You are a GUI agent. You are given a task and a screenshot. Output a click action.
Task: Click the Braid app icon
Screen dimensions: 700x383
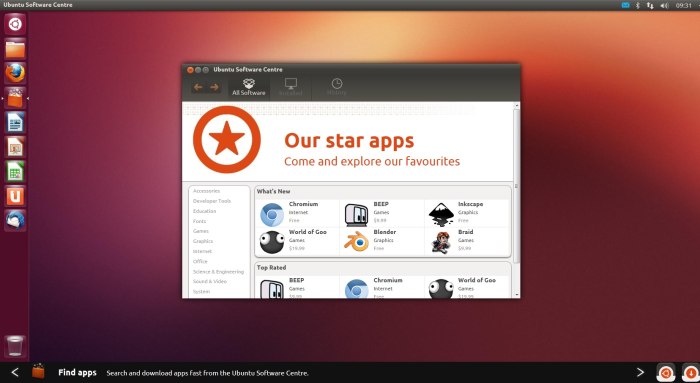441,242
